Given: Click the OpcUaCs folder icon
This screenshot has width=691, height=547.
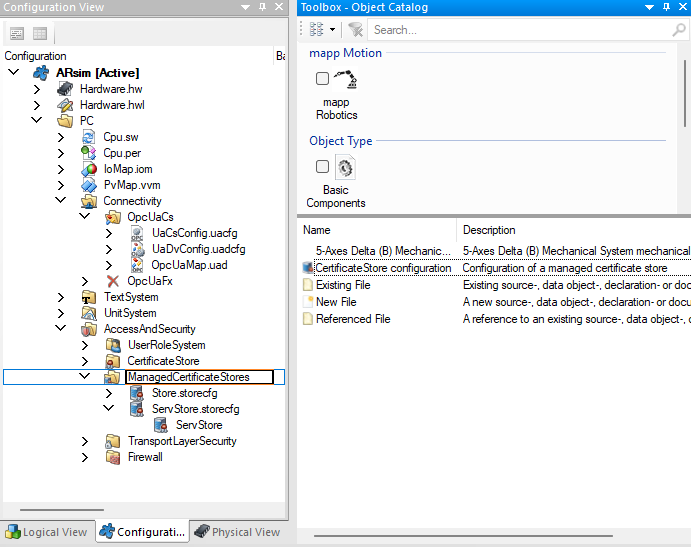Looking at the screenshot, I should click(113, 217).
